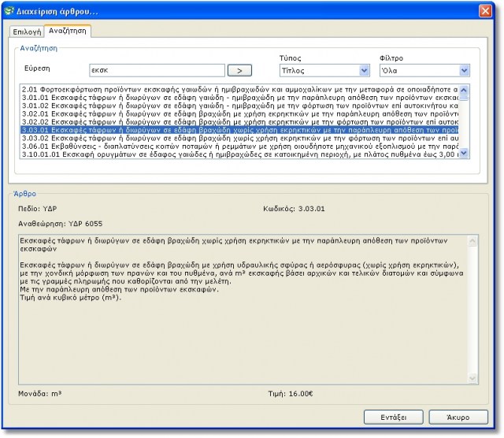Viewport: 504px width, 438px height.
Task: Switch to the Επιλογή tab
Action: (25, 32)
